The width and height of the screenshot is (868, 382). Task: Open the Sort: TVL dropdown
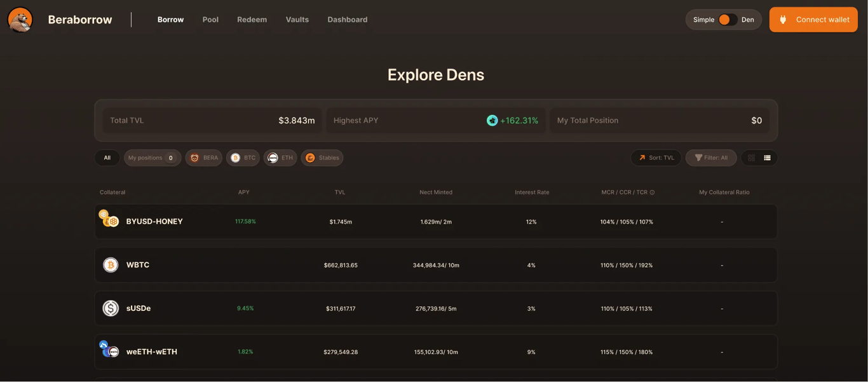(x=656, y=158)
